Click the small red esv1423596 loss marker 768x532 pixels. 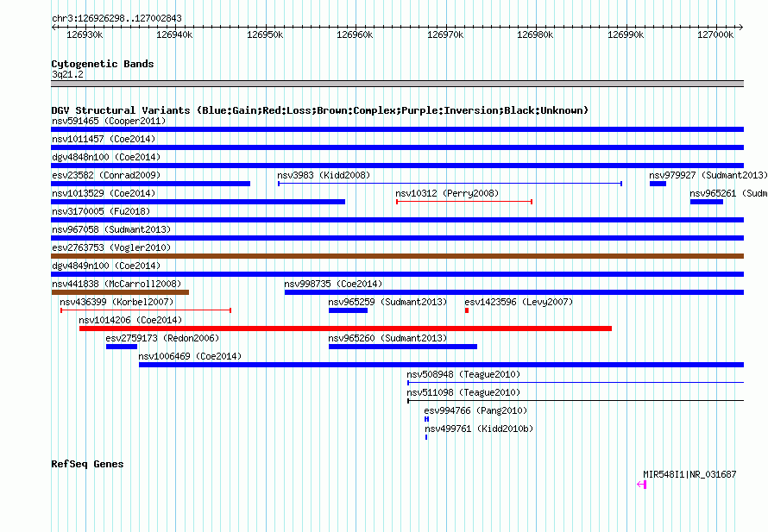pos(467,310)
